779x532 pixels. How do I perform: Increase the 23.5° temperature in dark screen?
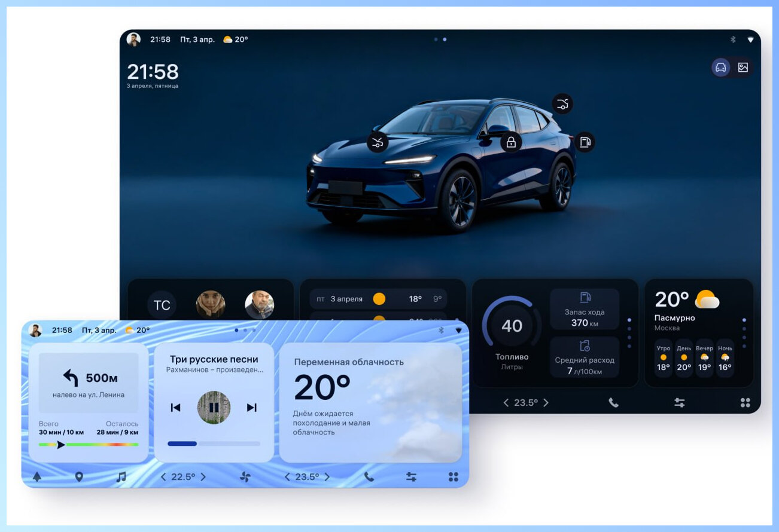click(x=546, y=403)
